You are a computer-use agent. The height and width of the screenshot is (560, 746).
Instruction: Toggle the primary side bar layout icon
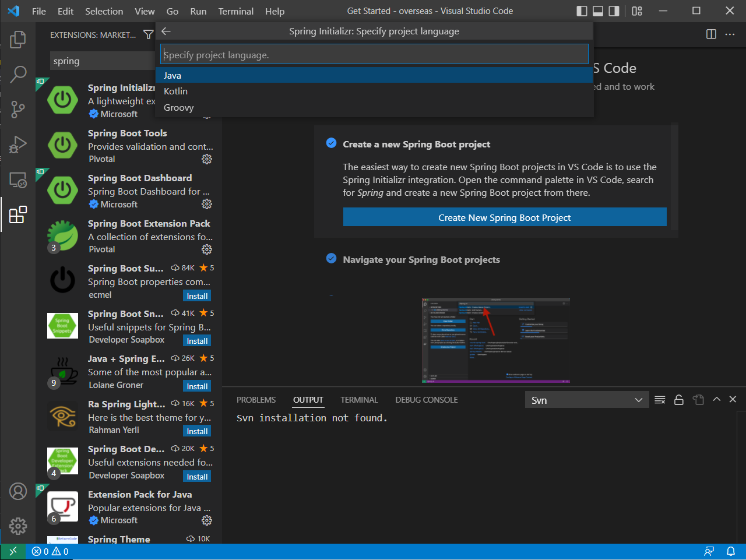tap(582, 11)
